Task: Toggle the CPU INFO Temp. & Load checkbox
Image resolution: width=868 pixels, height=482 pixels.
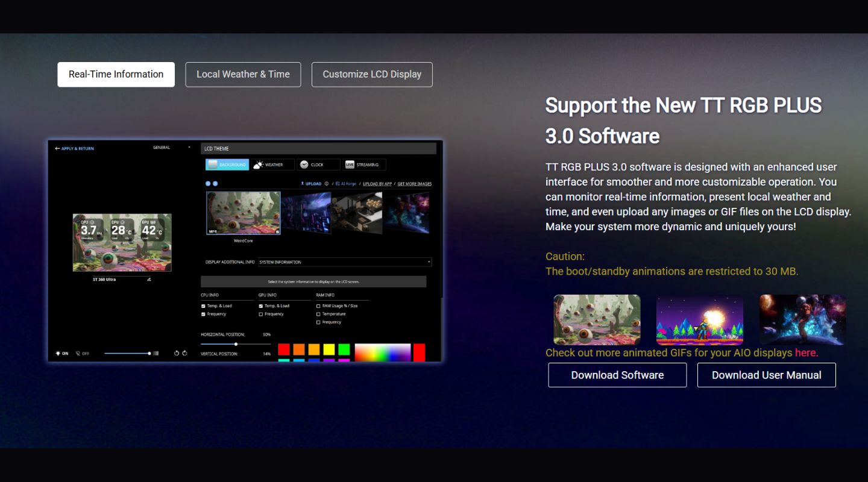Action: [x=203, y=306]
